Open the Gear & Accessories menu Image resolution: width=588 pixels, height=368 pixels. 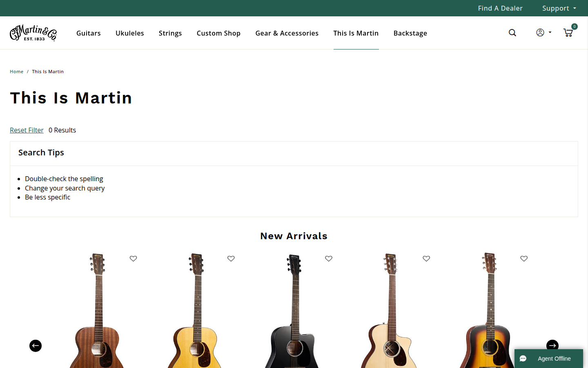click(287, 33)
